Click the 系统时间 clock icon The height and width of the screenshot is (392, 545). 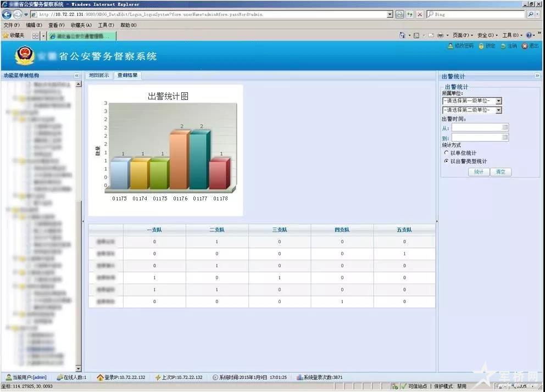click(215, 377)
